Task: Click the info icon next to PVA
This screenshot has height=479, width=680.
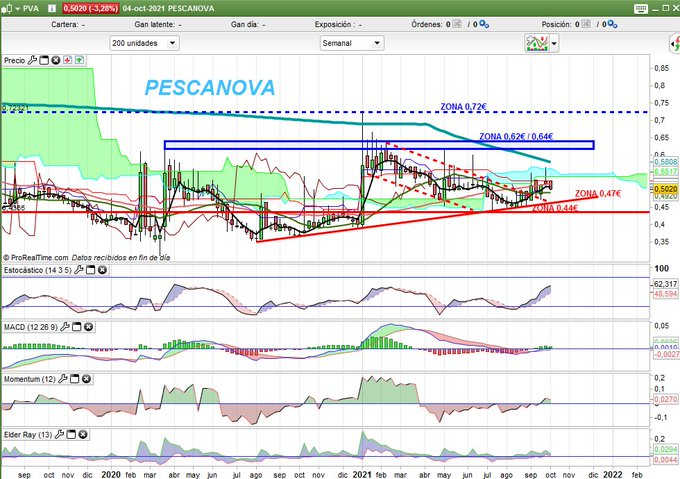Action: (52, 8)
